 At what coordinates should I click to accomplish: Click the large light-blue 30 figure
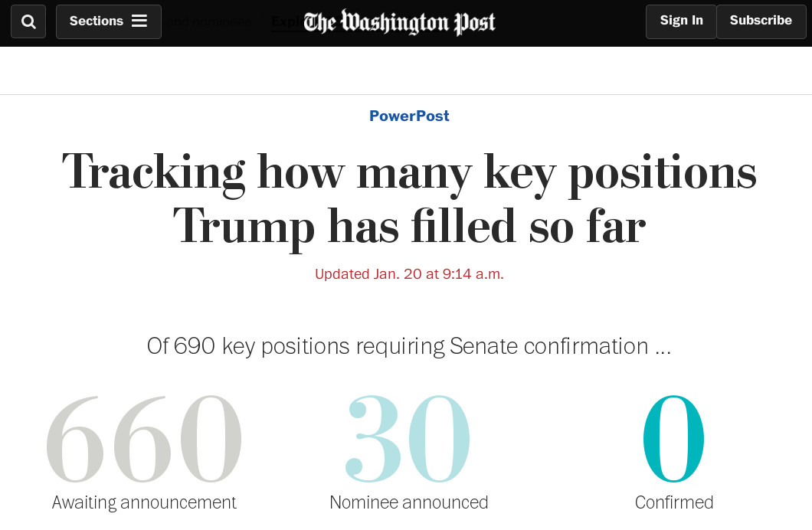pos(408,440)
